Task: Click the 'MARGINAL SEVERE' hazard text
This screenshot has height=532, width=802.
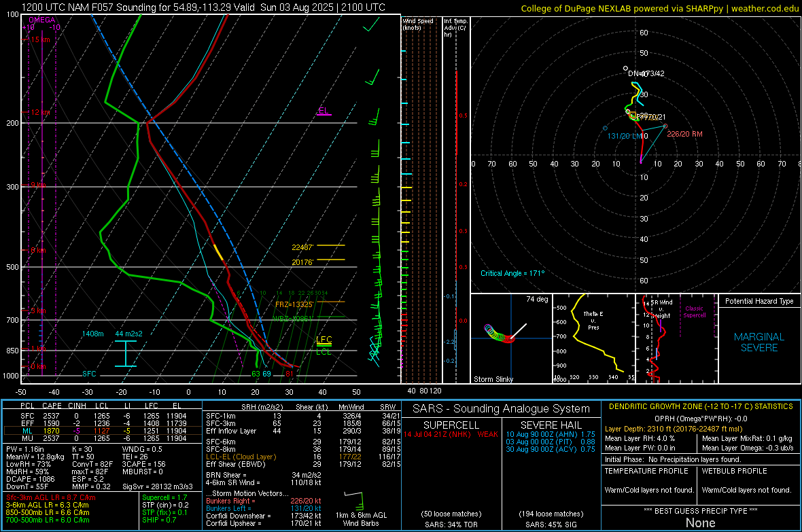Action: pyautogui.click(x=759, y=342)
